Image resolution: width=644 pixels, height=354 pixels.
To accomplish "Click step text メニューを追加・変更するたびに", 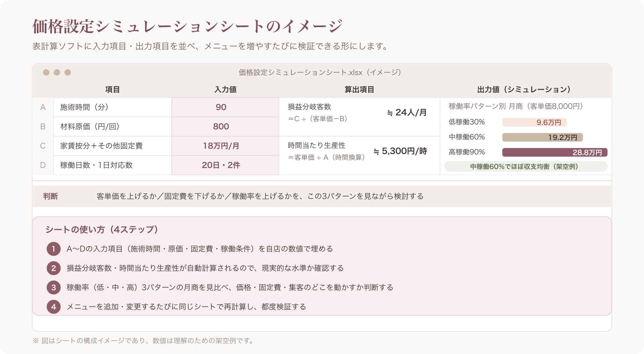I will click(x=186, y=307).
